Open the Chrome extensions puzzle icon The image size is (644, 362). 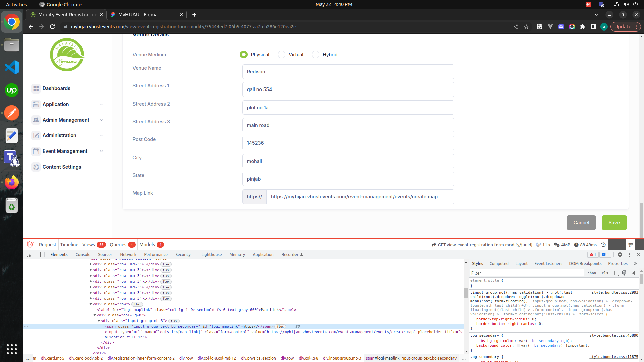pos(583,27)
